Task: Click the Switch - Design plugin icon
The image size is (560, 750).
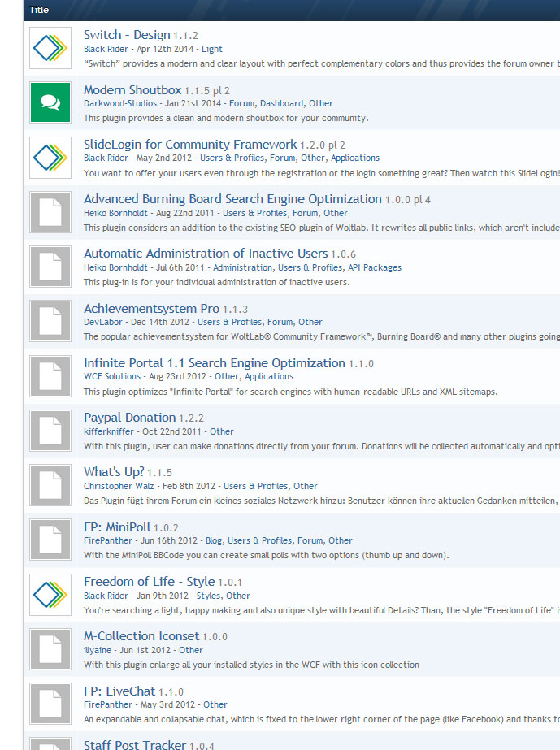Action: coord(50,48)
